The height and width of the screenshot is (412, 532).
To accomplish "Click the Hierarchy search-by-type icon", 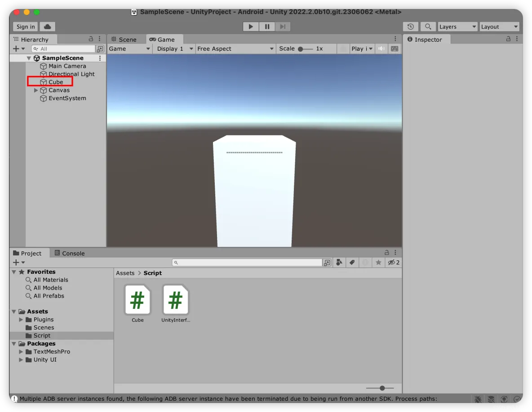I will (x=100, y=49).
